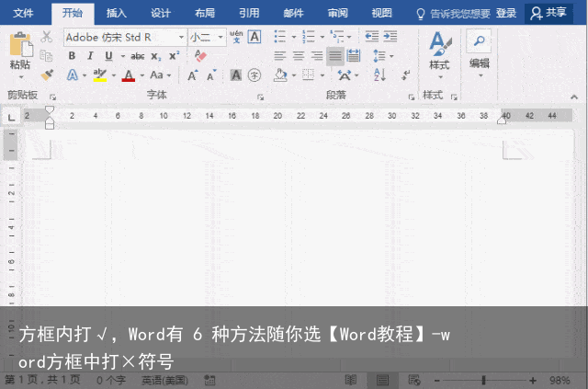Apply borders grid icon
Viewport: 588px width, 389px height.
coord(309,75)
